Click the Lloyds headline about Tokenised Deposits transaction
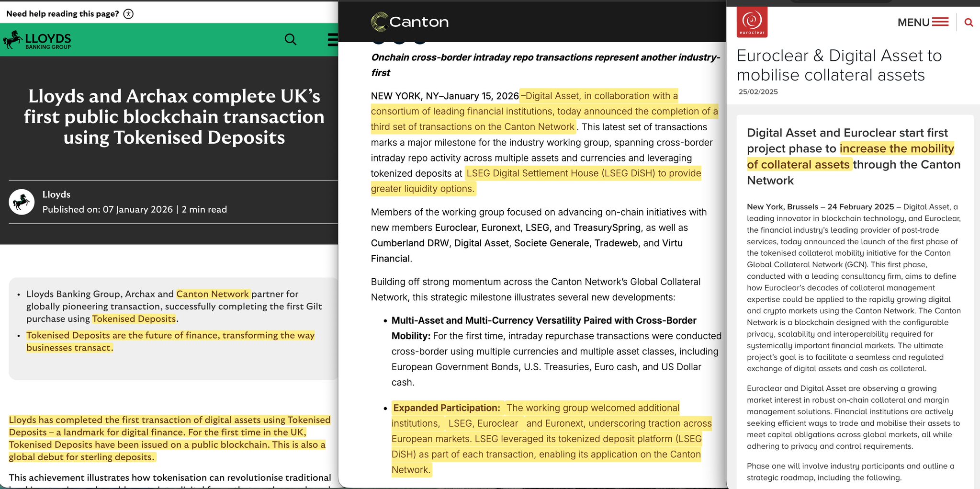The height and width of the screenshot is (489, 980). coord(174,116)
